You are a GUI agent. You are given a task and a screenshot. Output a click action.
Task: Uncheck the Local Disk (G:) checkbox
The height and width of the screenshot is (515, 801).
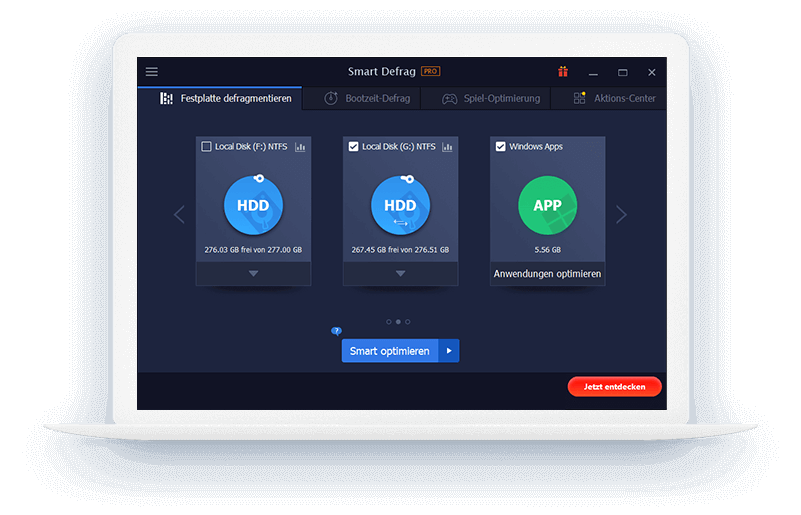click(354, 147)
